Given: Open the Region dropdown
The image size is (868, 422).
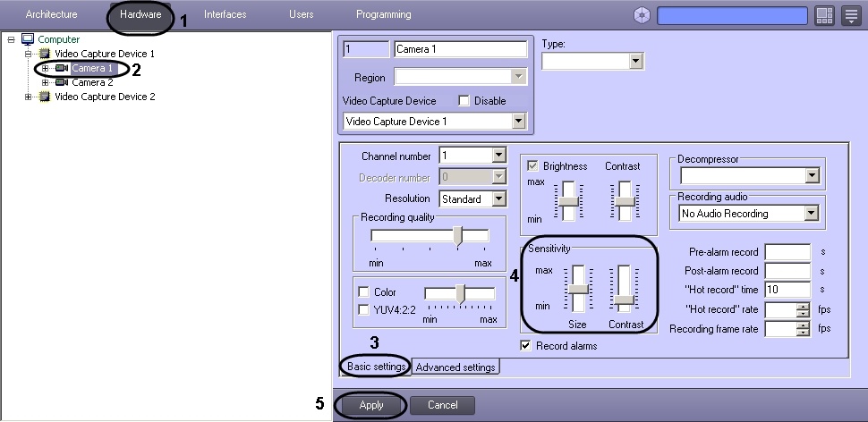Looking at the screenshot, I should (518, 77).
